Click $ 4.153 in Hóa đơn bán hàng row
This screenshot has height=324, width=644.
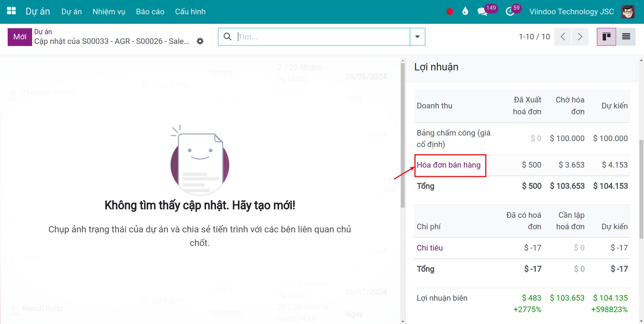pos(615,165)
